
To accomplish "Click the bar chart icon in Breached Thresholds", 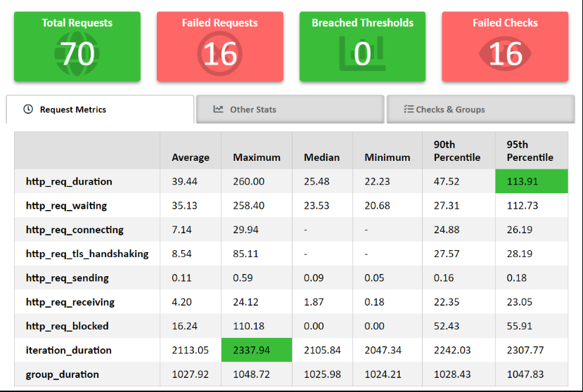I will click(x=362, y=54).
